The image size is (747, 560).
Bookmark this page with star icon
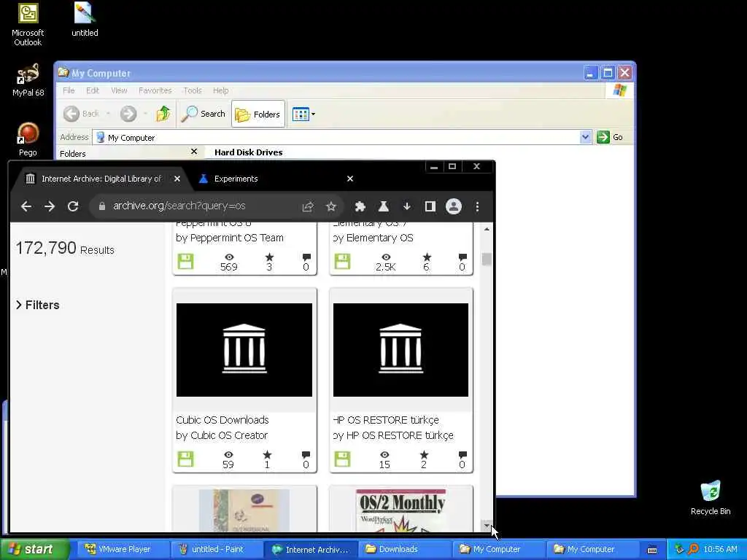[331, 206]
